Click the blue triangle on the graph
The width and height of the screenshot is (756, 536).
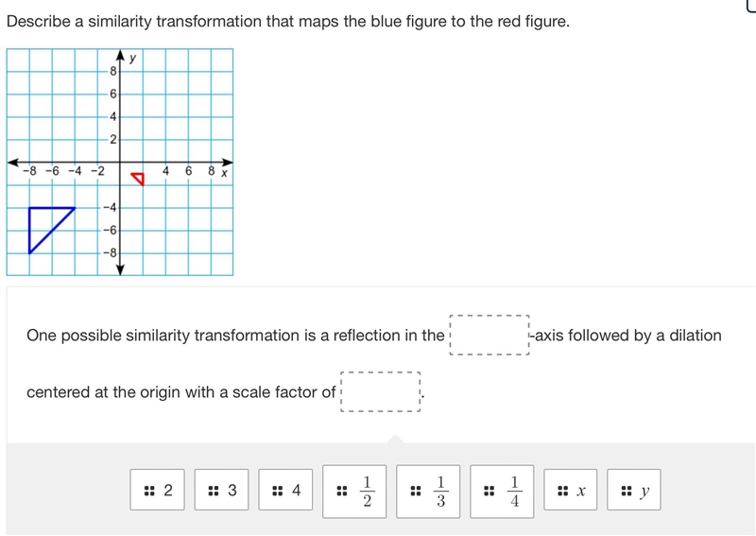[x=44, y=223]
